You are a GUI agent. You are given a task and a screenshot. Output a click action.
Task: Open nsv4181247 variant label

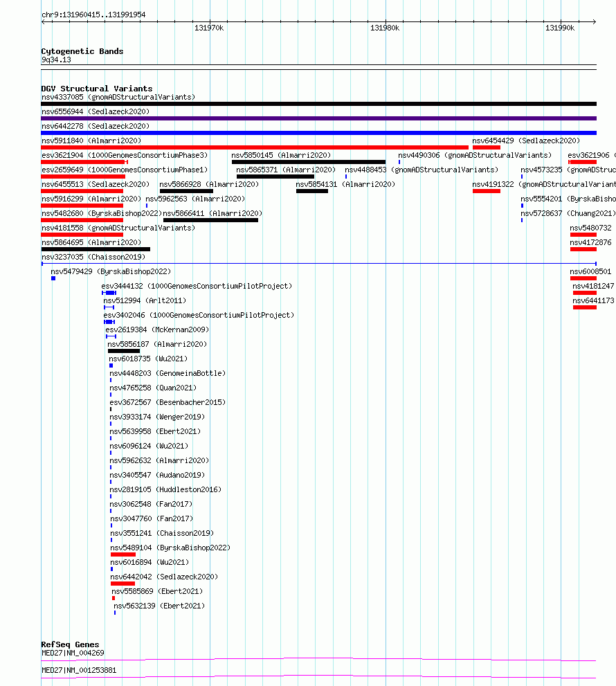pos(593,286)
